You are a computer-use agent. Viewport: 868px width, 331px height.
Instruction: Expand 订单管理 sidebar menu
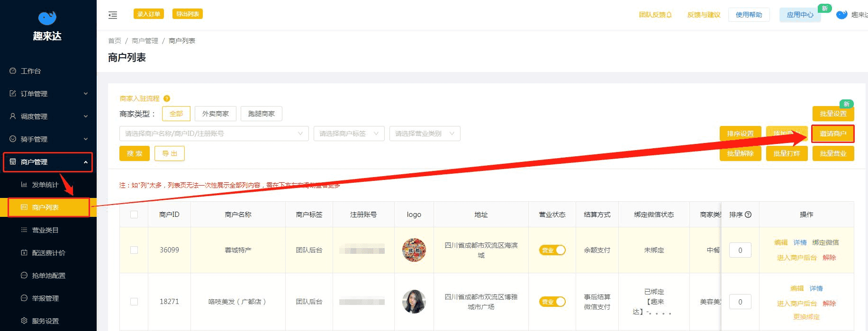pyautogui.click(x=48, y=94)
